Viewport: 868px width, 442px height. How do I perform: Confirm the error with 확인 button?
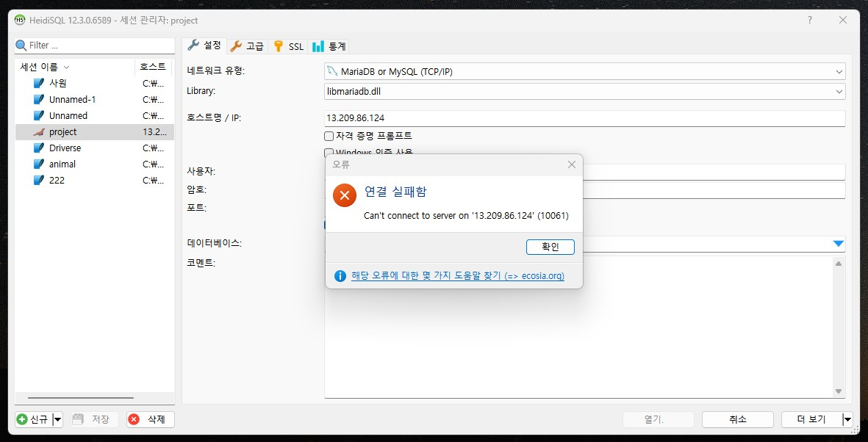point(550,247)
